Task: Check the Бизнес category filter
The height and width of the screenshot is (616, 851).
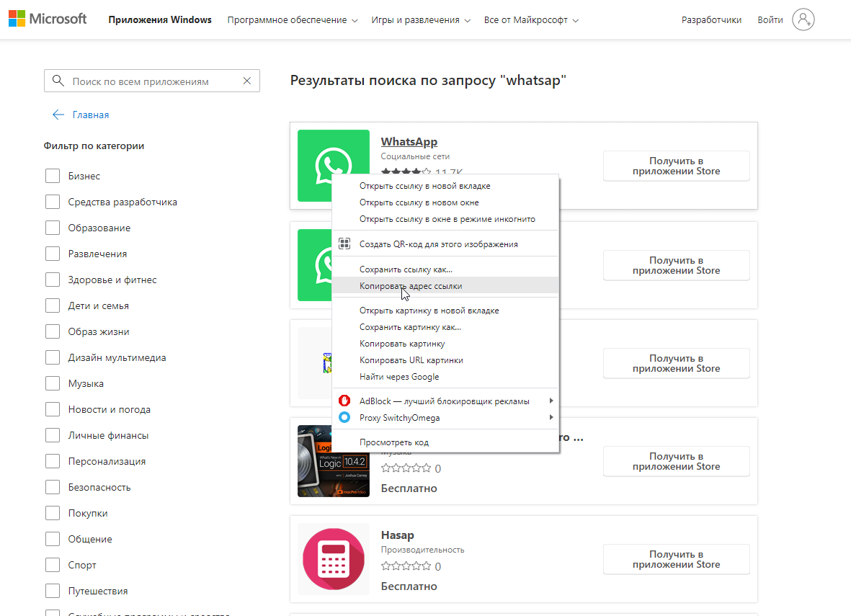Action: 53,176
